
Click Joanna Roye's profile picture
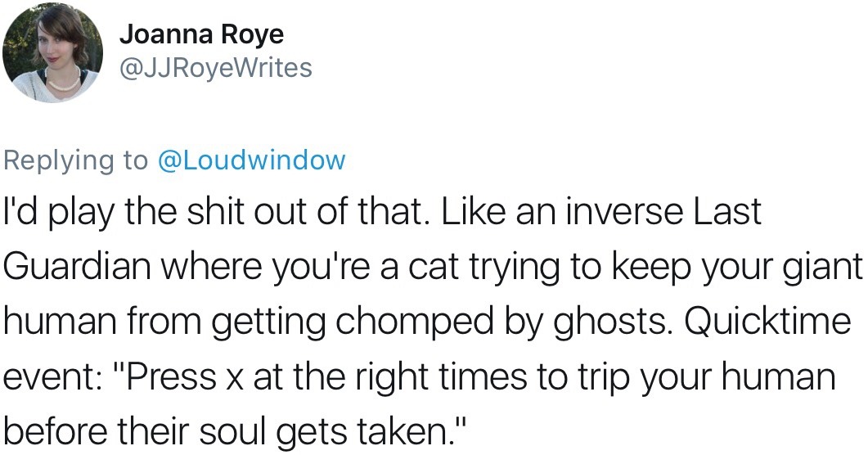tap(53, 52)
